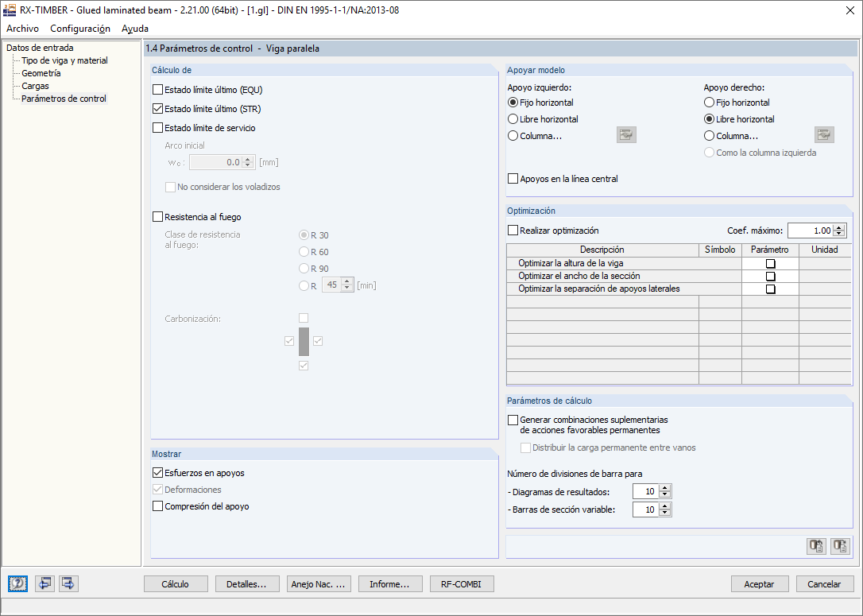Screen dimensions: 863x616
Task: Open the Configuración menu
Action: click(x=80, y=29)
